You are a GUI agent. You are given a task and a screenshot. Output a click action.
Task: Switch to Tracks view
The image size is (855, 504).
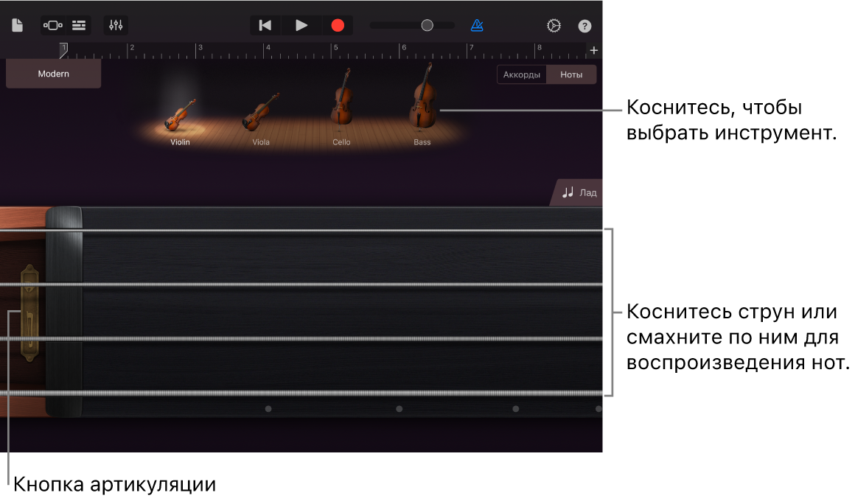(79, 26)
